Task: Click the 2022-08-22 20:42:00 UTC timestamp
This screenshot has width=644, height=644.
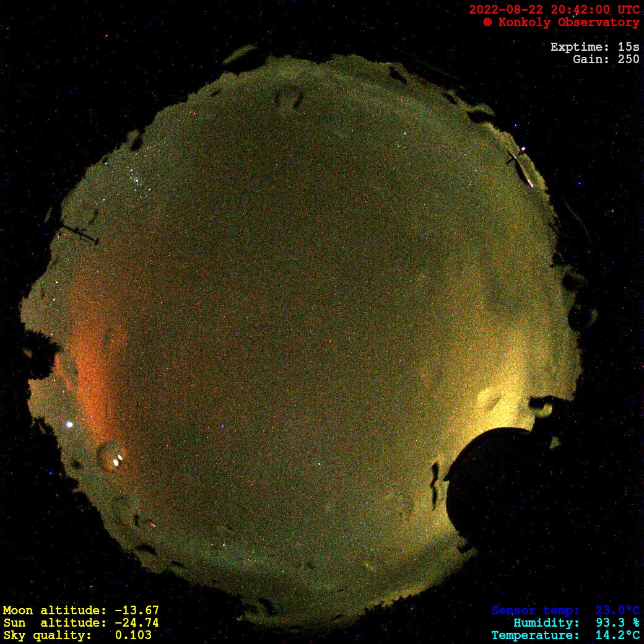Action: 554,10
